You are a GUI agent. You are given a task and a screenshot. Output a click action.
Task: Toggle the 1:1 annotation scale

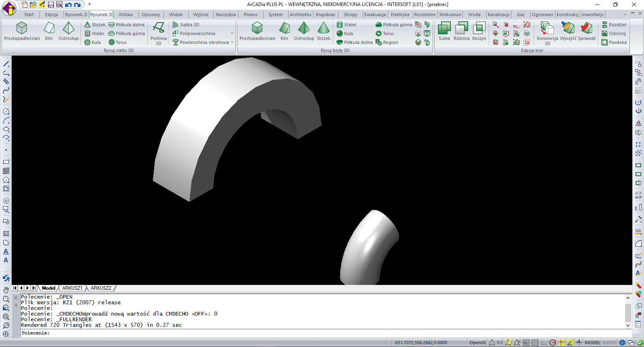point(500,343)
